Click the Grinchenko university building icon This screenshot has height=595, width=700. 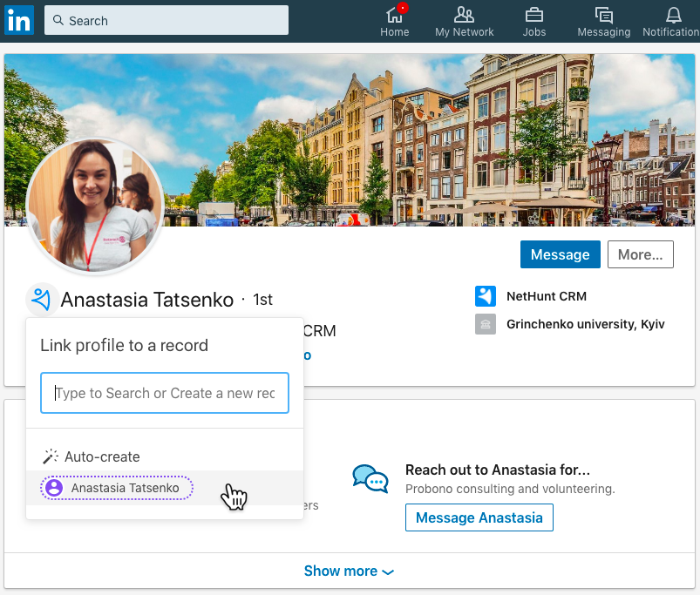click(486, 324)
